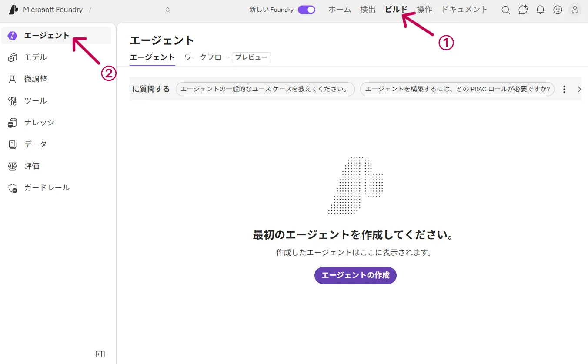The height and width of the screenshot is (364, 588).
Task: Click the ツール wrench icon
Action: click(13, 101)
